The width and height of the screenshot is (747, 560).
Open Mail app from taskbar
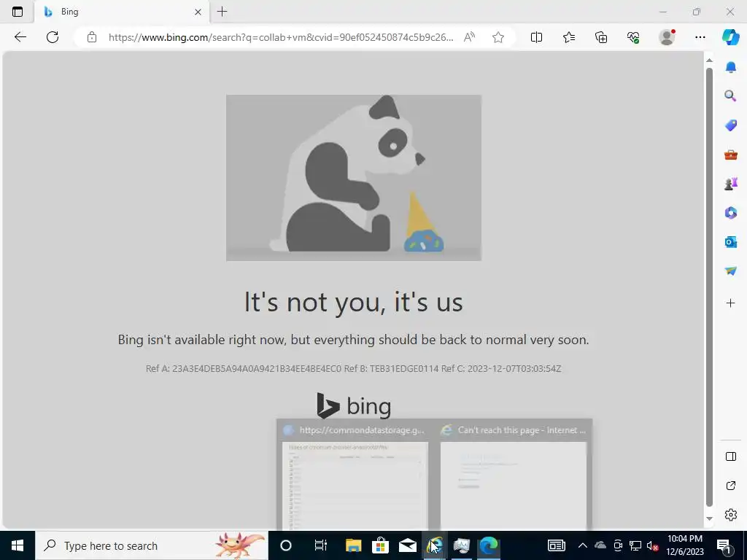[407, 545]
